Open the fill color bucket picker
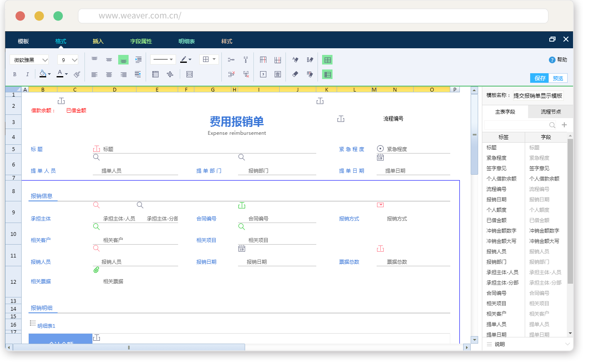Image resolution: width=593 pixels, height=364 pixels. 45,74
